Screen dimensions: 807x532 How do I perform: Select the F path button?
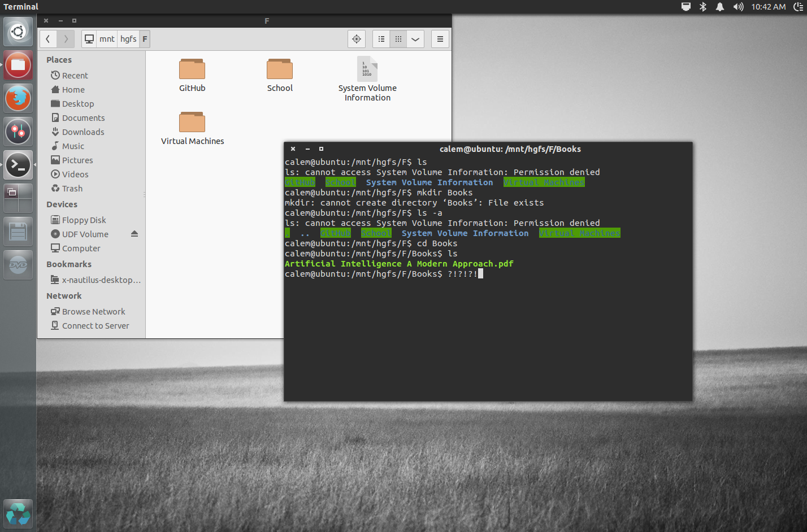[144, 38]
